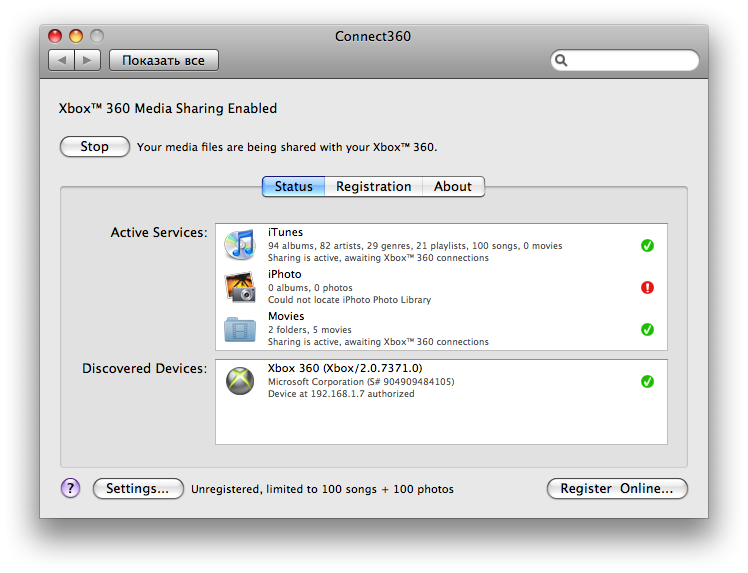Click 'Device at 192.168.1.7 authorized' text
Image resolution: width=748 pixels, height=573 pixels.
(x=341, y=394)
